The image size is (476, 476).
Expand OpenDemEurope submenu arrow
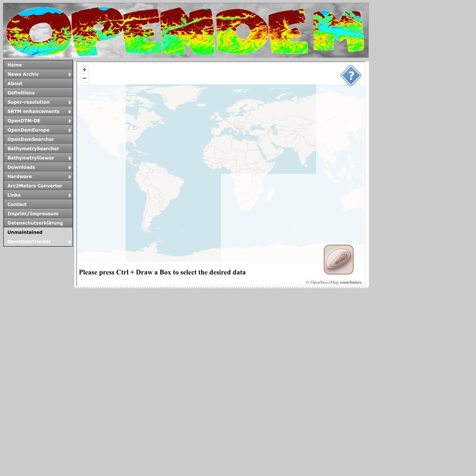[70, 130]
